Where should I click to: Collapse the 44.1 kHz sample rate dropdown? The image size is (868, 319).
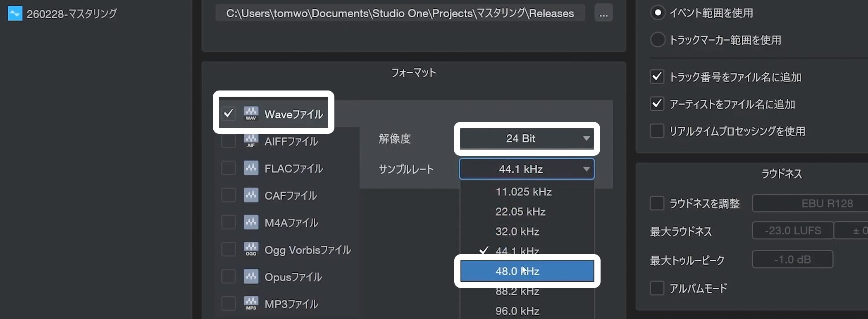click(527, 169)
